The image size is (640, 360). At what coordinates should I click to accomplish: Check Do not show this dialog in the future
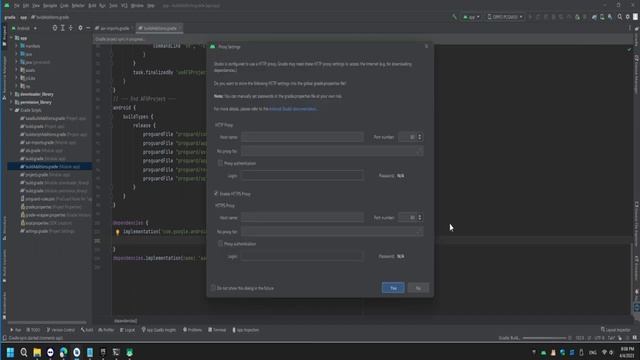(213, 288)
